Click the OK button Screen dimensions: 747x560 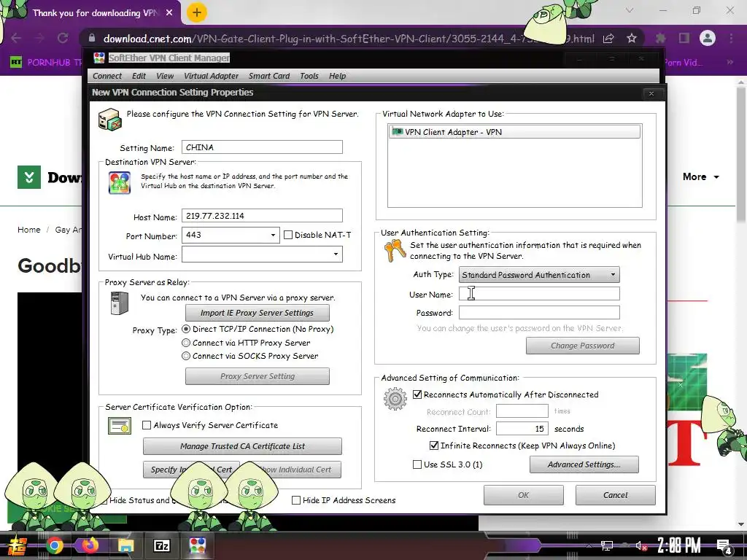point(524,495)
